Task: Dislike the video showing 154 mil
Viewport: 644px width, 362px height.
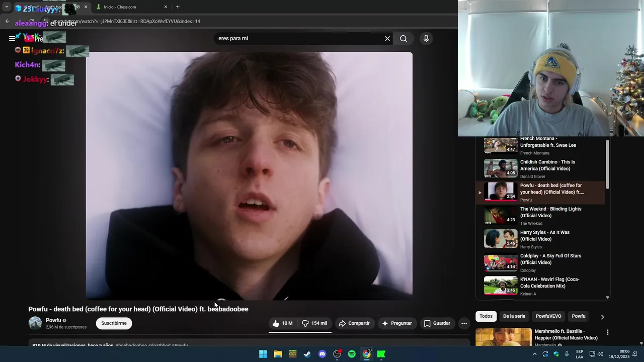Action: pyautogui.click(x=314, y=323)
